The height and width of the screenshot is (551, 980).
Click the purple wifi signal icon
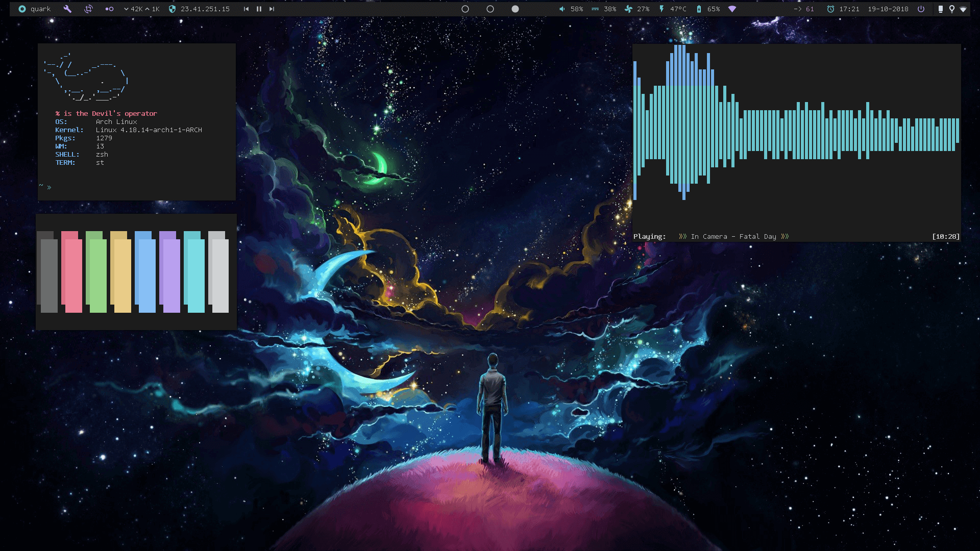(x=732, y=9)
